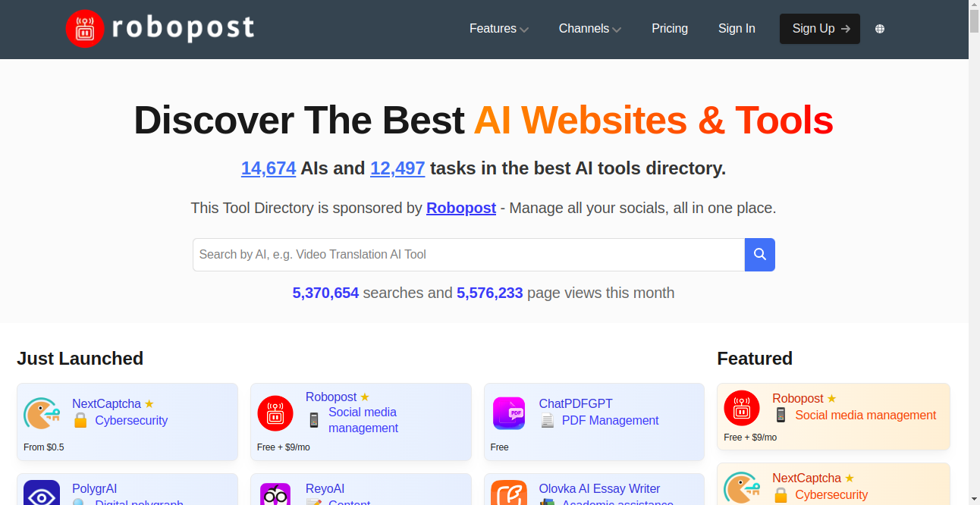Open the 14,674 AIs link
This screenshot has width=980, height=505.
click(269, 168)
